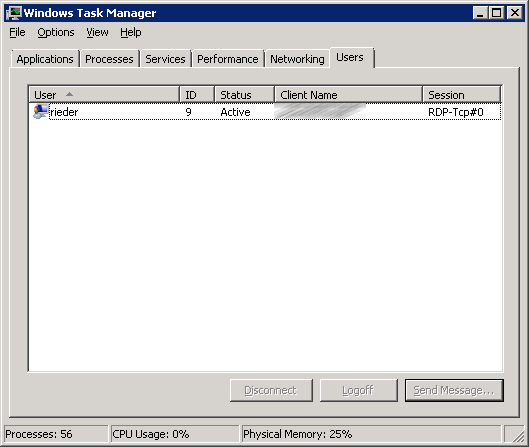This screenshot has width=529, height=447.
Task: Click the resize grip in status bar
Action: (x=518, y=435)
